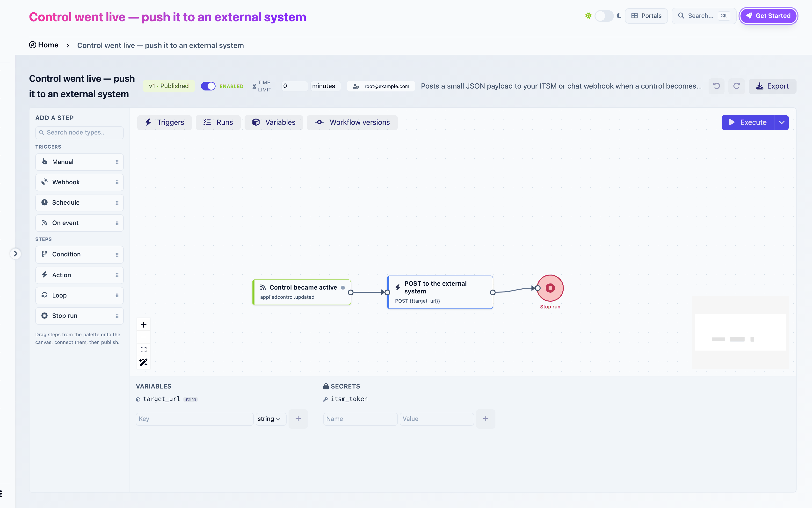The width and height of the screenshot is (812, 508).
Task: Click the Get Started button
Action: [x=768, y=16]
